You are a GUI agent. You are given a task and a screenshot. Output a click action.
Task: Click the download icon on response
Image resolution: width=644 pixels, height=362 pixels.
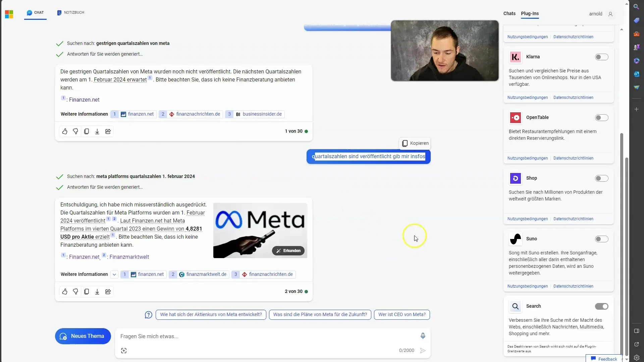[97, 131]
